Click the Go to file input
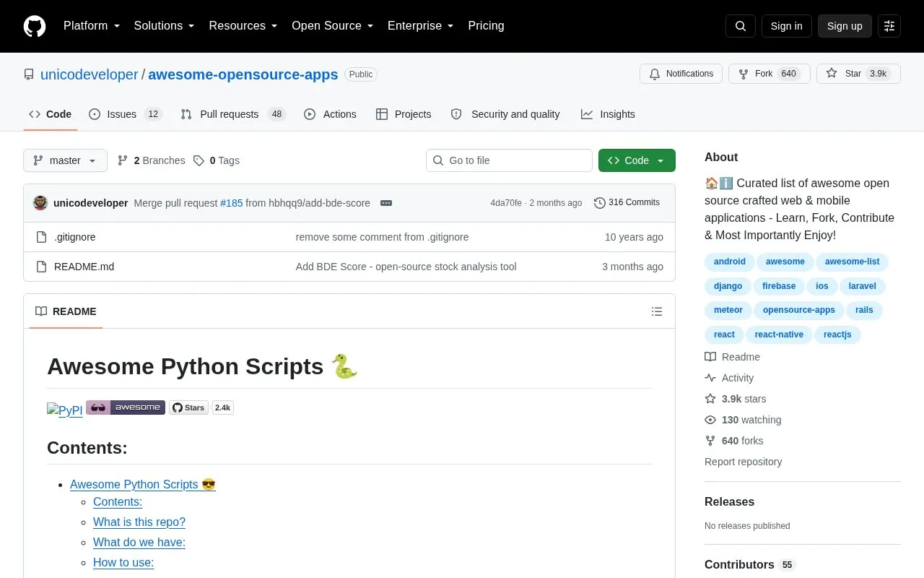 tap(509, 160)
